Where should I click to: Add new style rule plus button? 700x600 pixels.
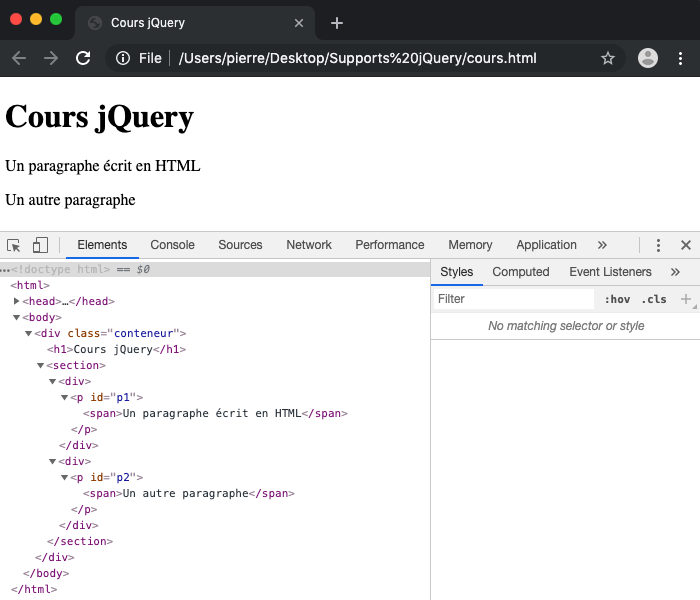coord(686,299)
